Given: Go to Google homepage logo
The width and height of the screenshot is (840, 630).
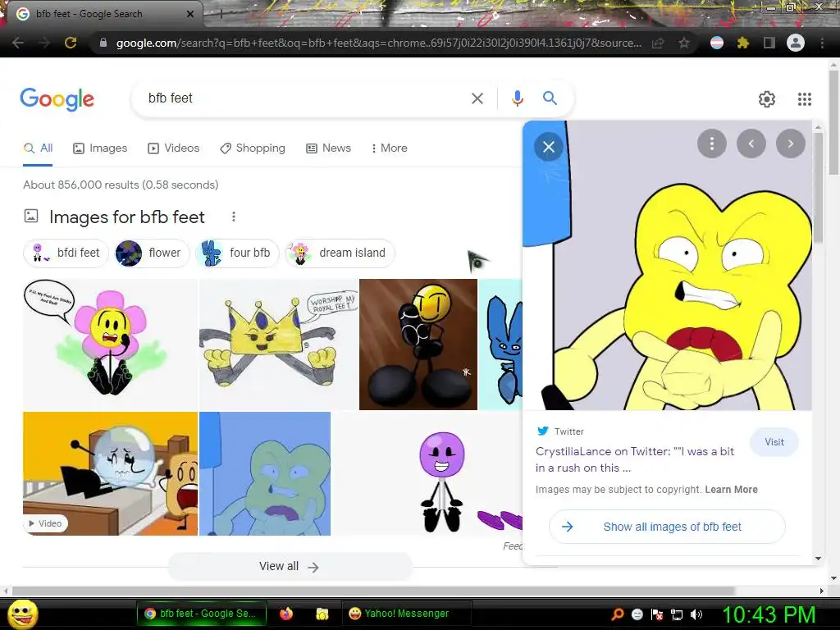Looking at the screenshot, I should (57, 99).
